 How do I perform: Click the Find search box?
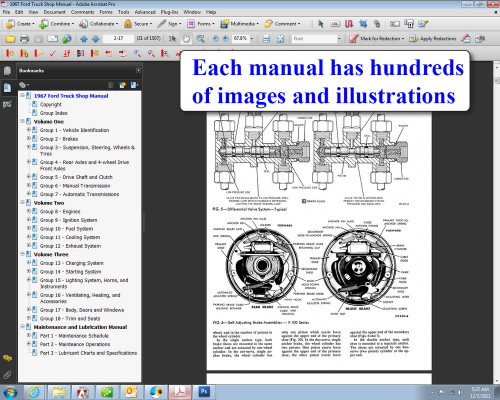coord(314,39)
